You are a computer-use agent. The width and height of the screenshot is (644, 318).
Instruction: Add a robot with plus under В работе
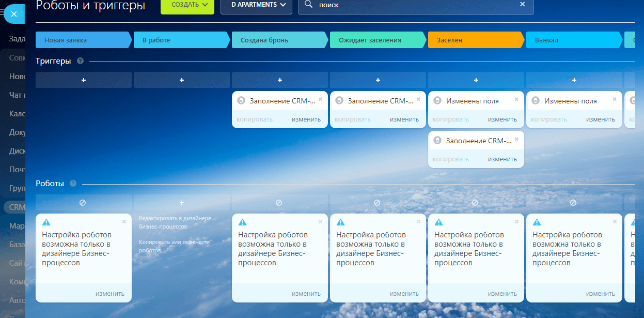click(182, 203)
